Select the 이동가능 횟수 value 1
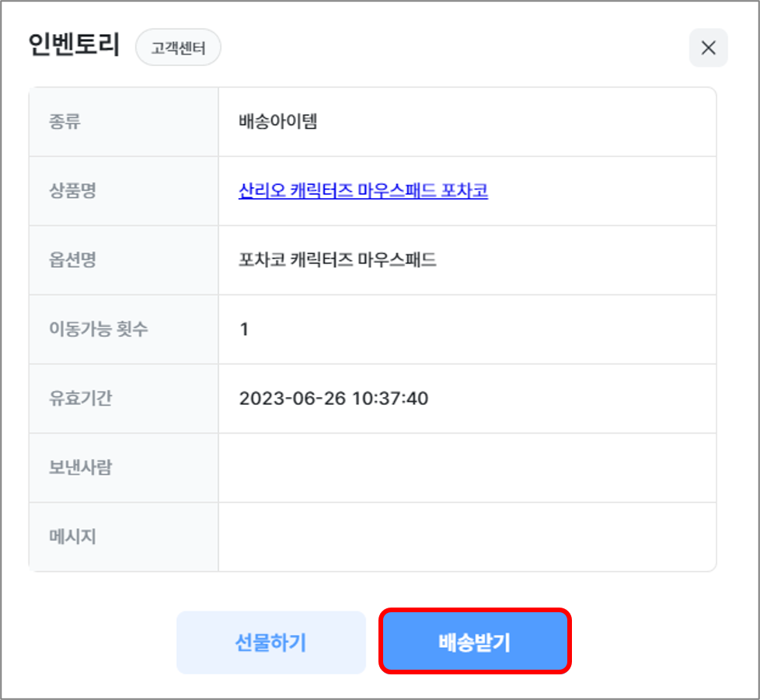 point(244,329)
